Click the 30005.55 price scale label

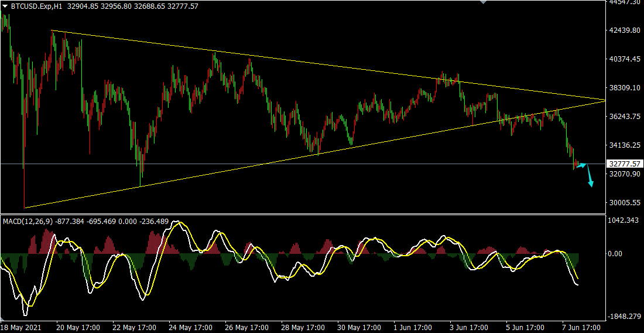tap(624, 203)
